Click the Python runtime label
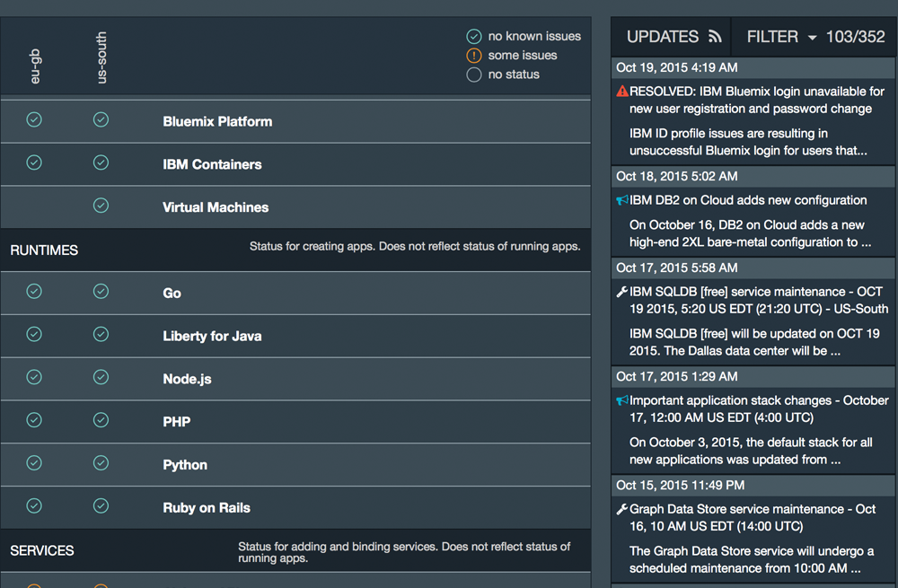 [x=185, y=465]
